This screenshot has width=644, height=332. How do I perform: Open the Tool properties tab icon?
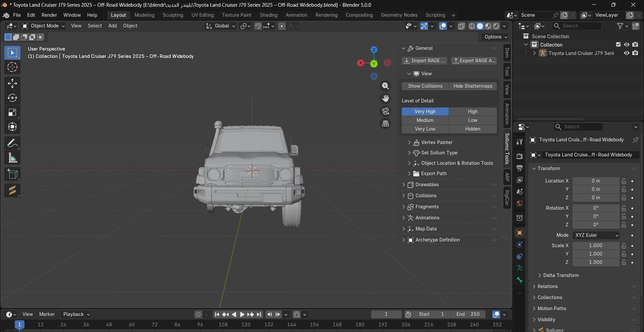tap(520, 142)
